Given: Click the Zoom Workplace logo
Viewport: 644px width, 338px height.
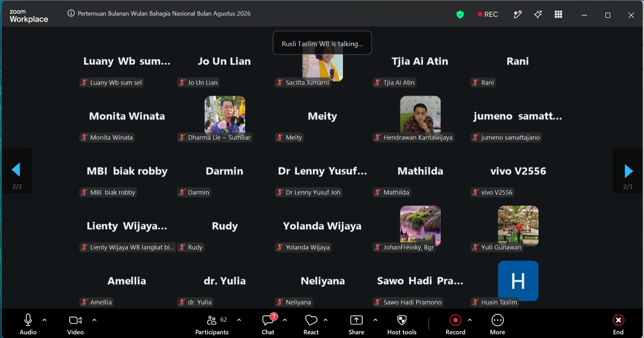Looking at the screenshot, I should click(29, 16).
